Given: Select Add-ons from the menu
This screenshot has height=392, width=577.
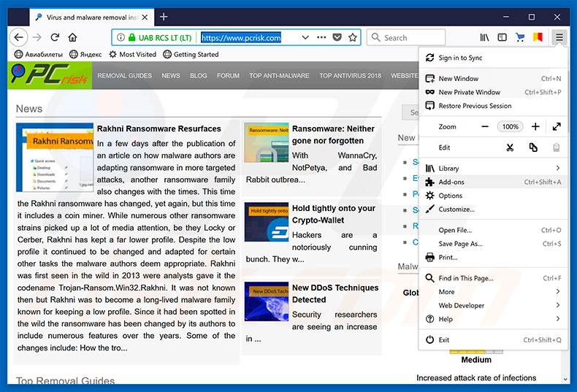Looking at the screenshot, I should [451, 182].
